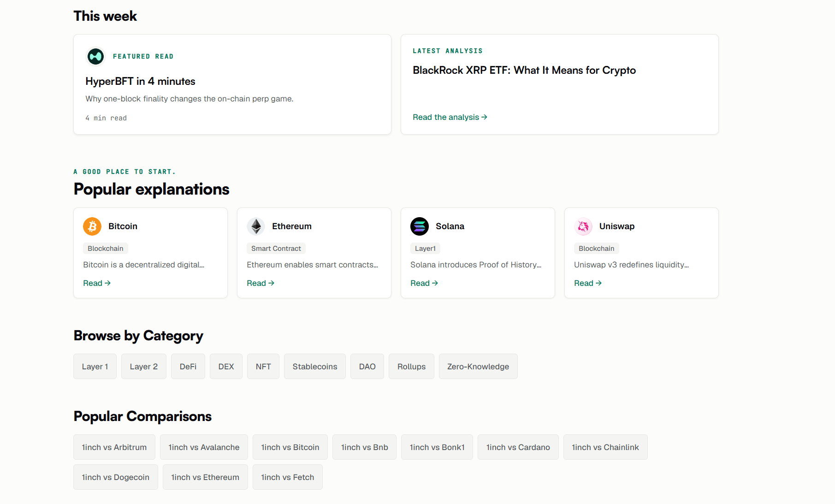
Task: Browse the Layer 1 category
Action: 95,367
